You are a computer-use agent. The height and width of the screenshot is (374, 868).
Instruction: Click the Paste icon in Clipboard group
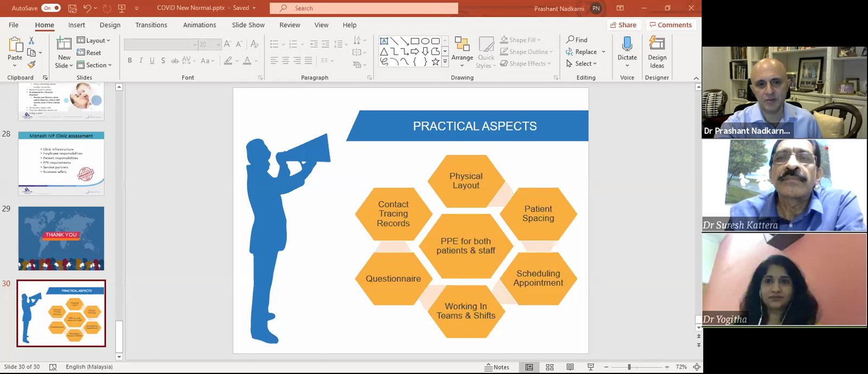tap(15, 46)
